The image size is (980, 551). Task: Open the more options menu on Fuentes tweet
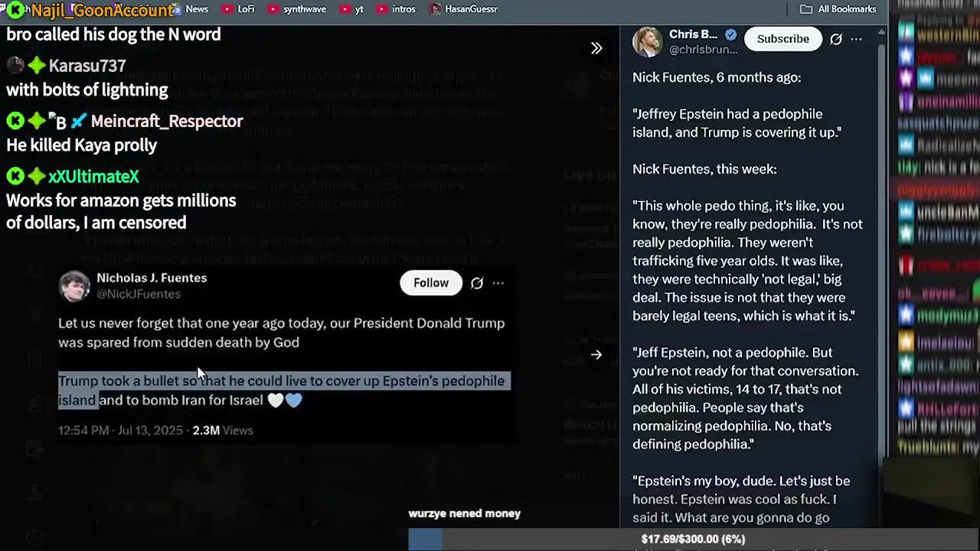498,283
